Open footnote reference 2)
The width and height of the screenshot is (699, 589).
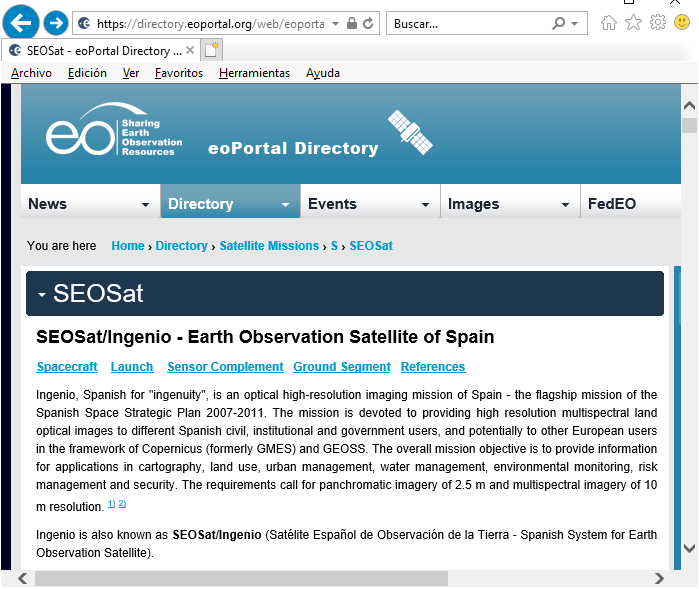(x=122, y=504)
